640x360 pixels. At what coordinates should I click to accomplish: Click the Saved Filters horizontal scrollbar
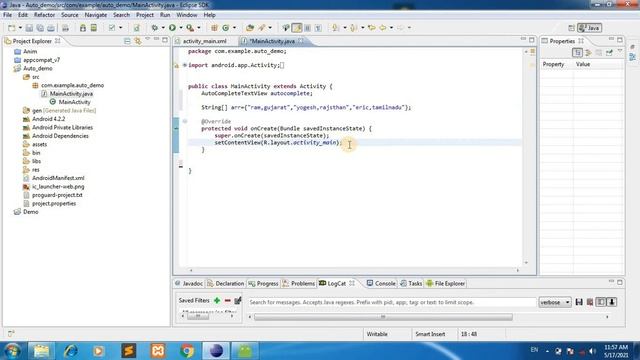click(198, 316)
